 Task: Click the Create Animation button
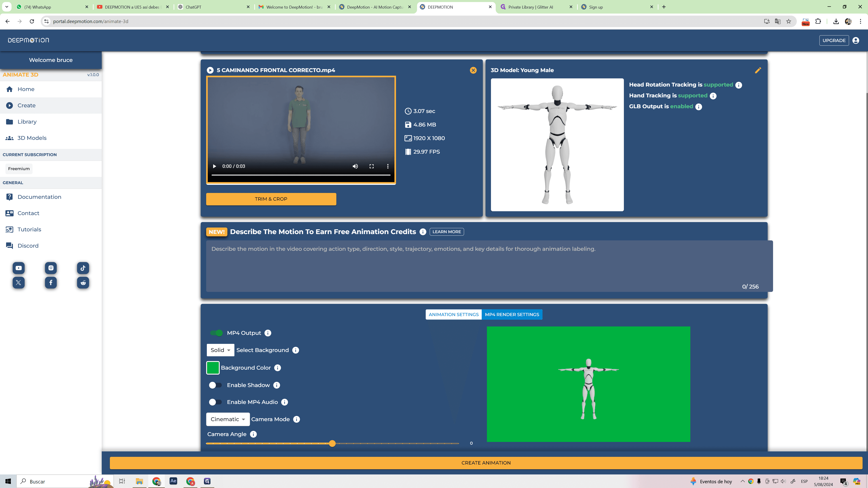point(486,463)
